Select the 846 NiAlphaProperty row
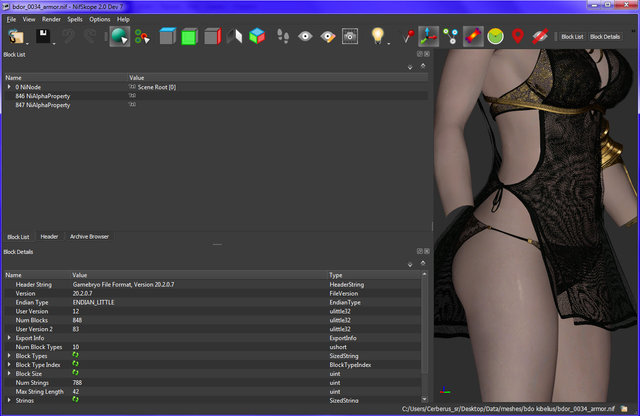Image resolution: width=640 pixels, height=416 pixels. (40, 96)
